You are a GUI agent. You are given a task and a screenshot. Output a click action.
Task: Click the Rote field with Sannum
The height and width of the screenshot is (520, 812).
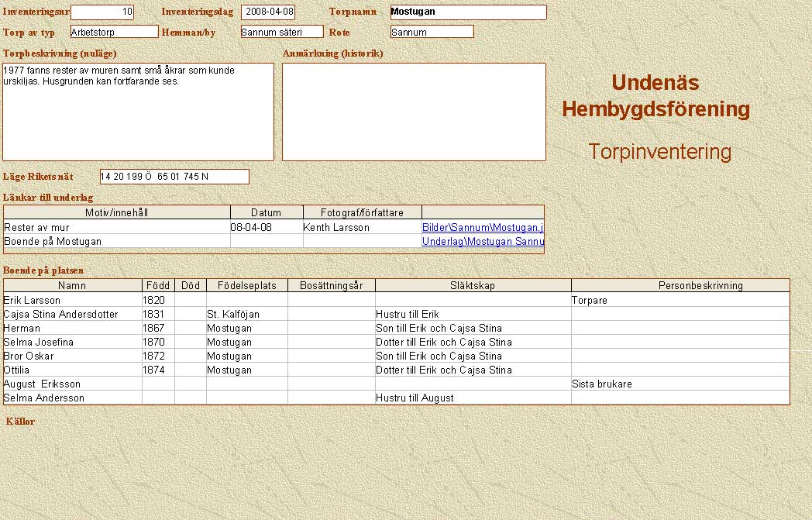(432, 32)
